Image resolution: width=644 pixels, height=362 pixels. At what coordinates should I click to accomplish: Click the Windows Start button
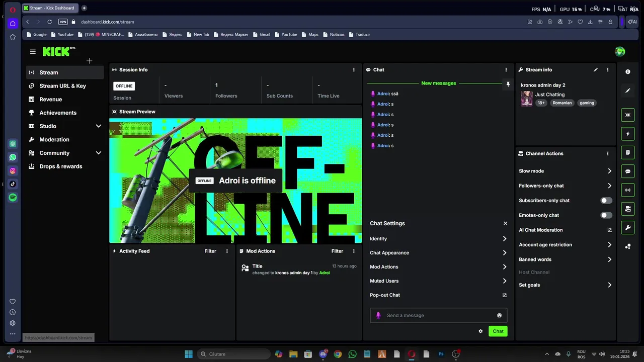[189, 354]
